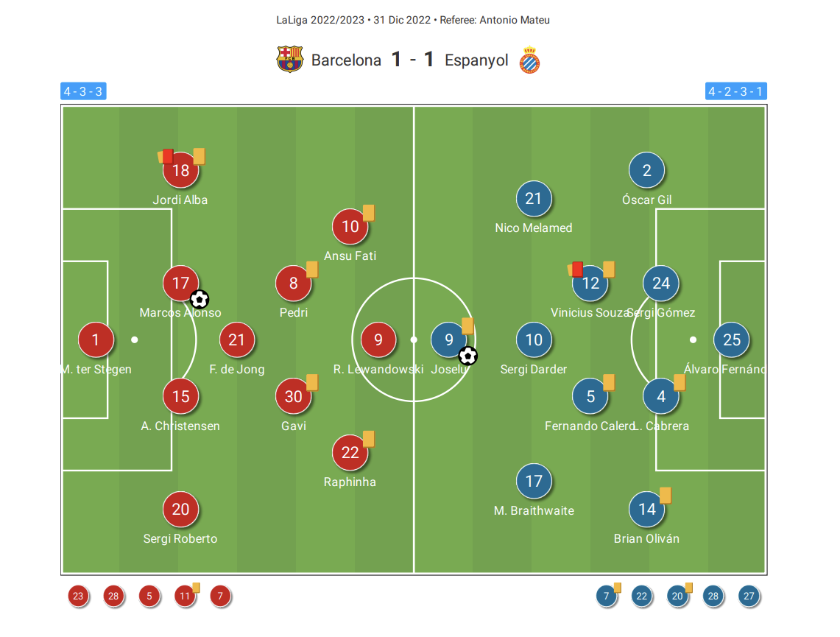Click the Barcelona club crest
The width and height of the screenshot is (840, 637).
click(290, 60)
